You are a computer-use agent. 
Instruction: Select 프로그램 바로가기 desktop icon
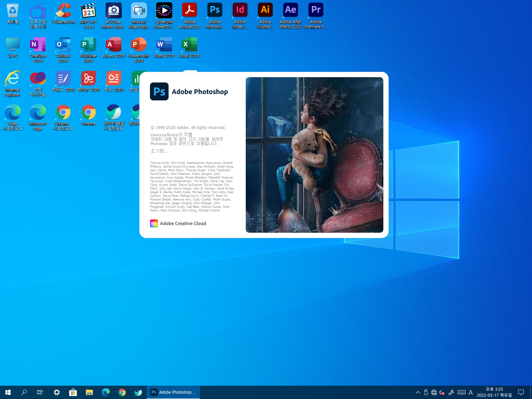click(x=38, y=16)
